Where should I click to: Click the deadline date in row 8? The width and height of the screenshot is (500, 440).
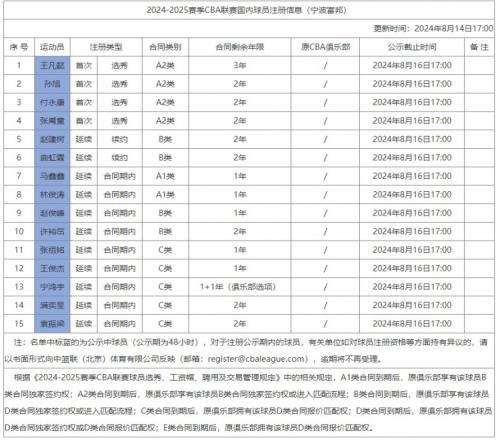pos(412,195)
